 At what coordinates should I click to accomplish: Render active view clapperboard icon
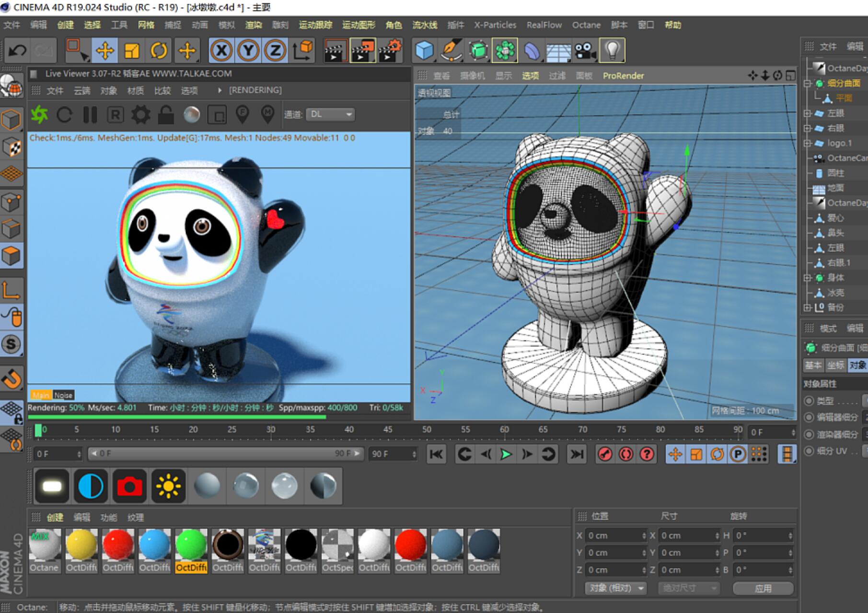pyautogui.click(x=335, y=50)
